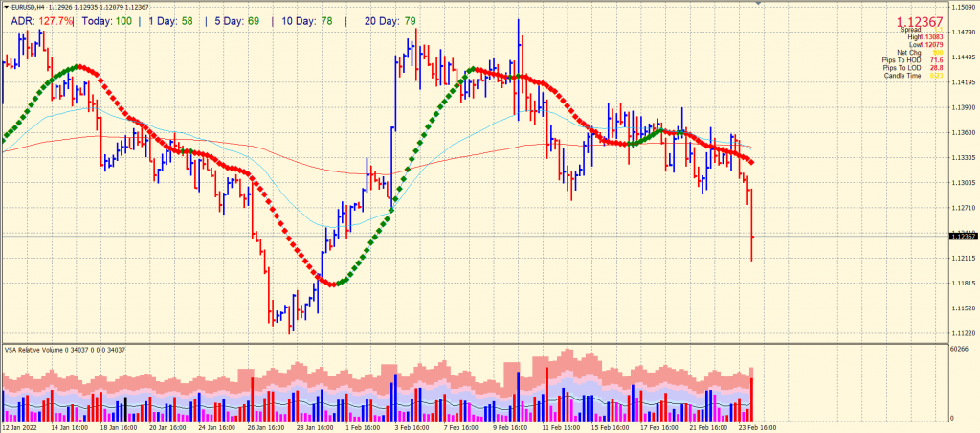
Task: Click the chart shift marker on top edge
Action: click(x=759, y=3)
